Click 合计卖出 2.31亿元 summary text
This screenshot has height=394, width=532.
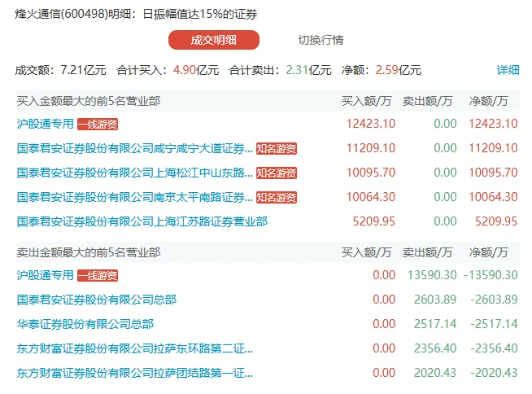coord(281,70)
